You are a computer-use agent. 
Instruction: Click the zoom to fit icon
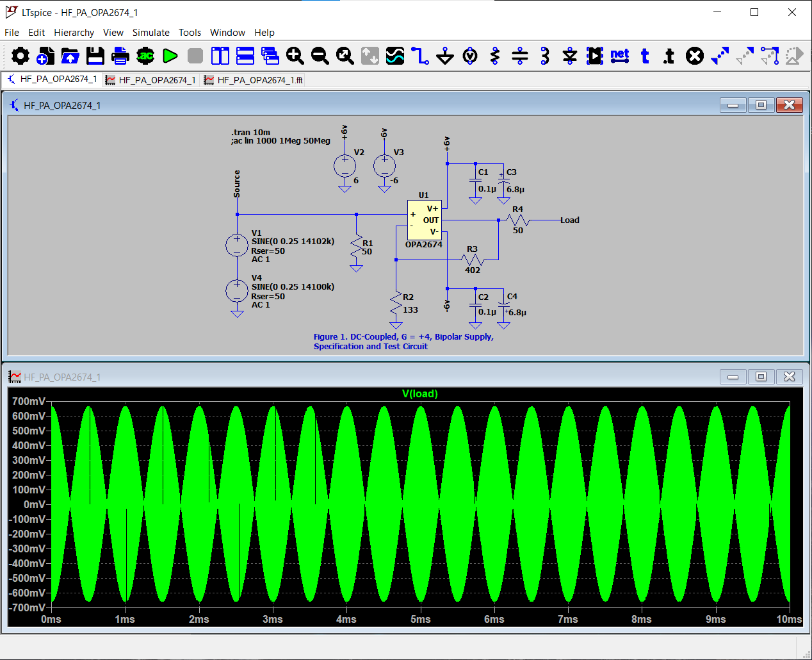click(x=345, y=56)
